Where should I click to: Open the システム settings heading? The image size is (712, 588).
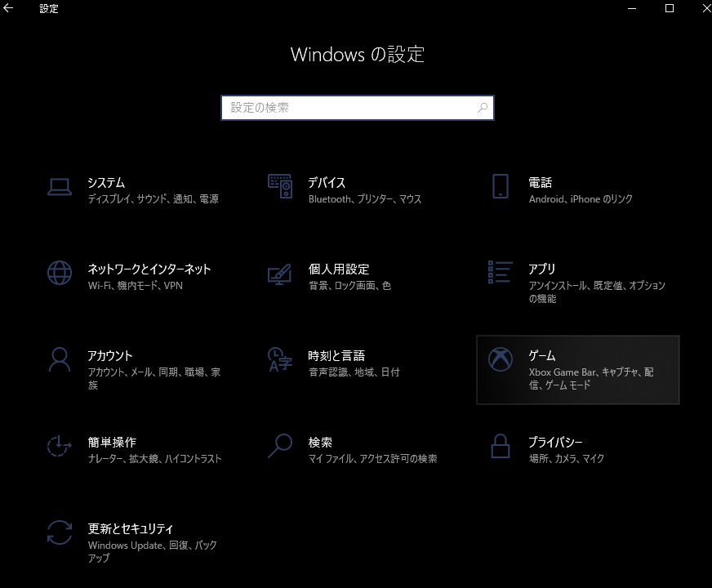(106, 183)
